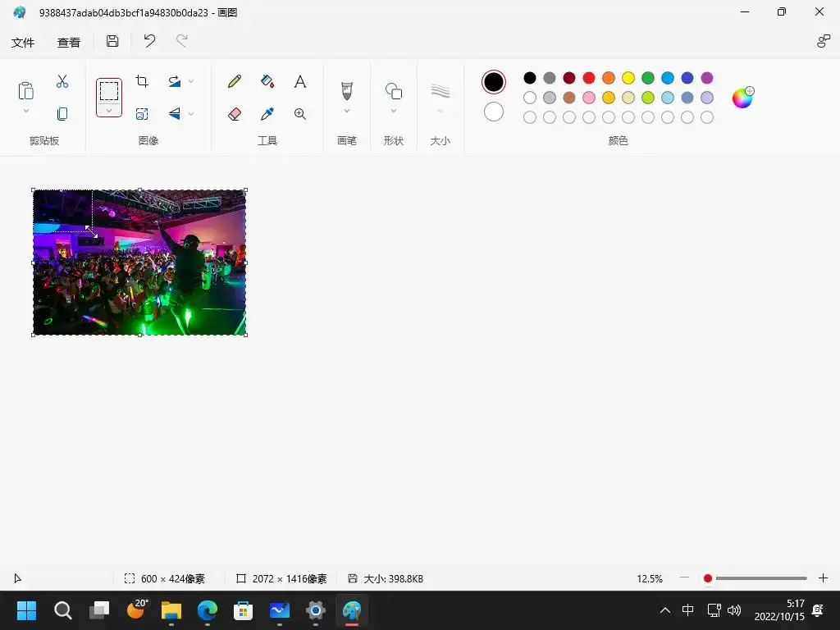This screenshot has width=840, height=630.
Task: Open File Explorer from taskbar
Action: click(x=171, y=610)
